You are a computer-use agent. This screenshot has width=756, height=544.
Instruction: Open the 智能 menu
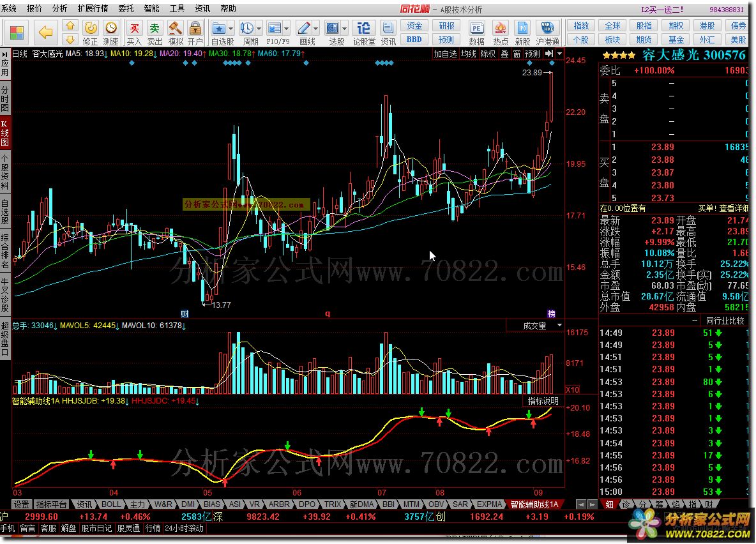151,8
